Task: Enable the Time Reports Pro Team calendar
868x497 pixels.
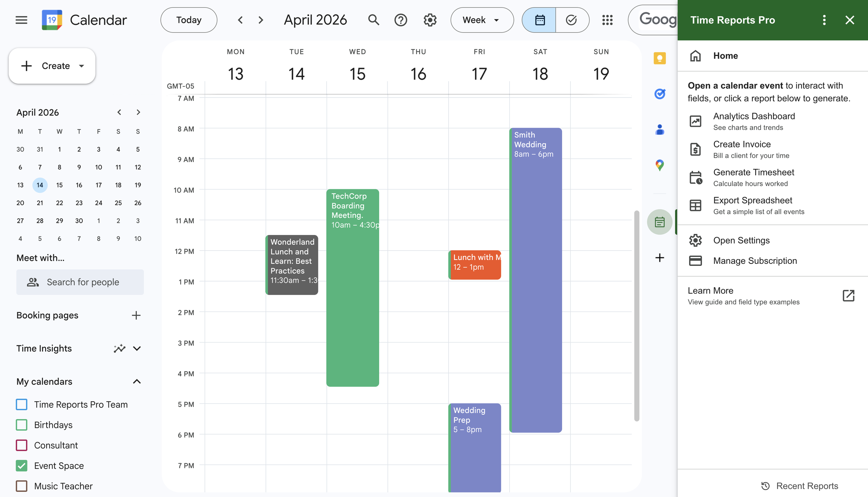Action: (x=22, y=404)
